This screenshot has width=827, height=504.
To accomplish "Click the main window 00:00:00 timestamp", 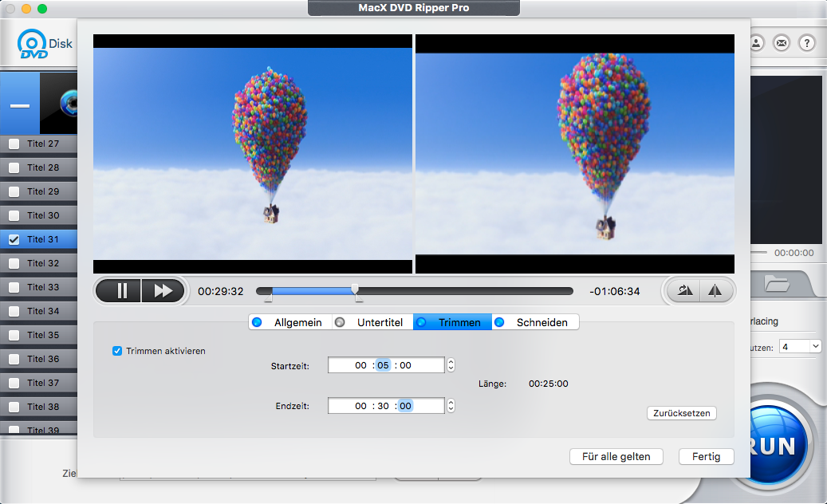I will (794, 253).
